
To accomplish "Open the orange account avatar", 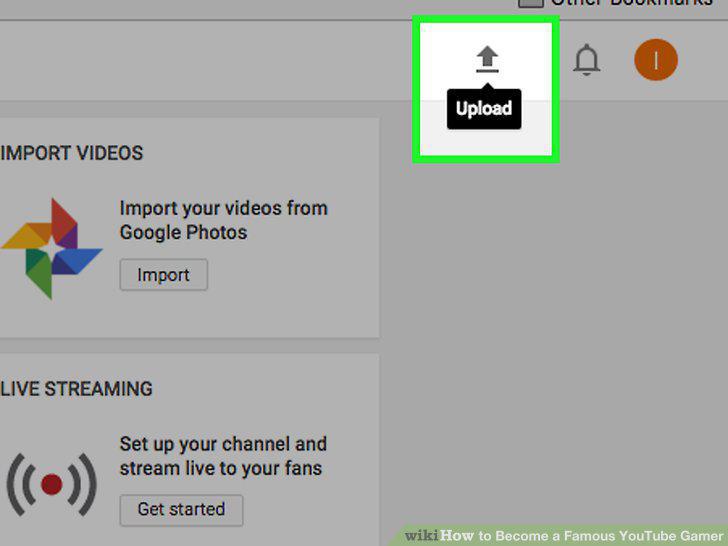I will pos(656,60).
